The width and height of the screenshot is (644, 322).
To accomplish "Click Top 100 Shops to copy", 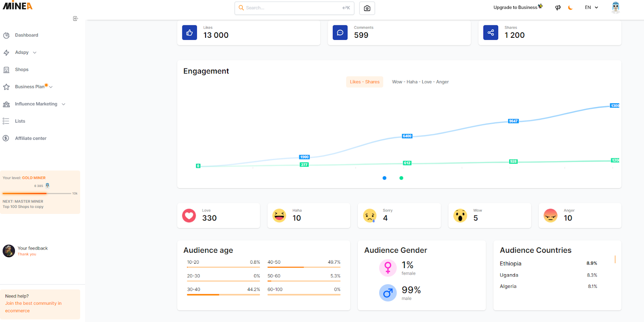I will point(23,207).
